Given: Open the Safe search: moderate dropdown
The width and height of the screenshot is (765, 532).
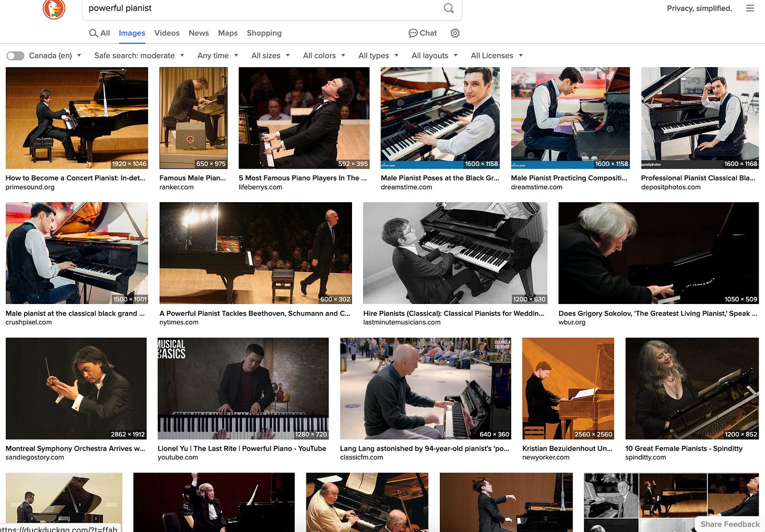Looking at the screenshot, I should click(139, 56).
